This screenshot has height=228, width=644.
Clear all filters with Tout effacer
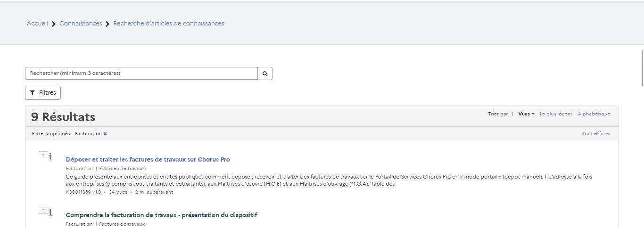(596, 134)
